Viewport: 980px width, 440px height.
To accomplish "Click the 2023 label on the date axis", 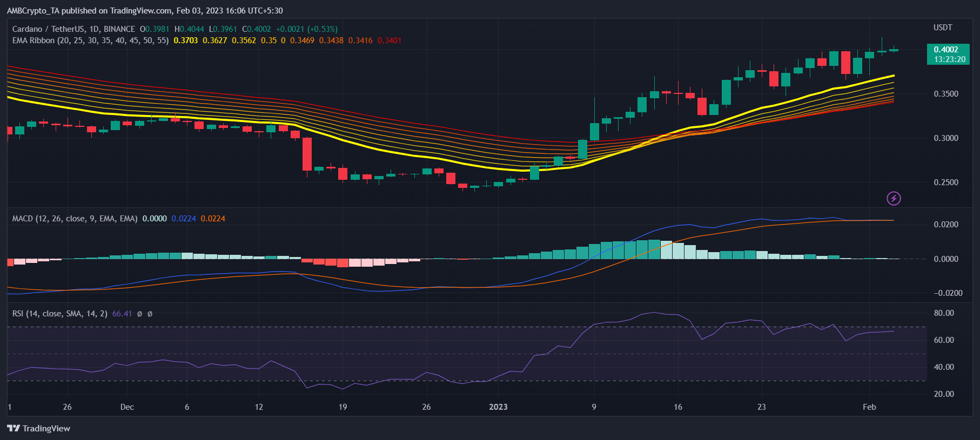I will [498, 407].
